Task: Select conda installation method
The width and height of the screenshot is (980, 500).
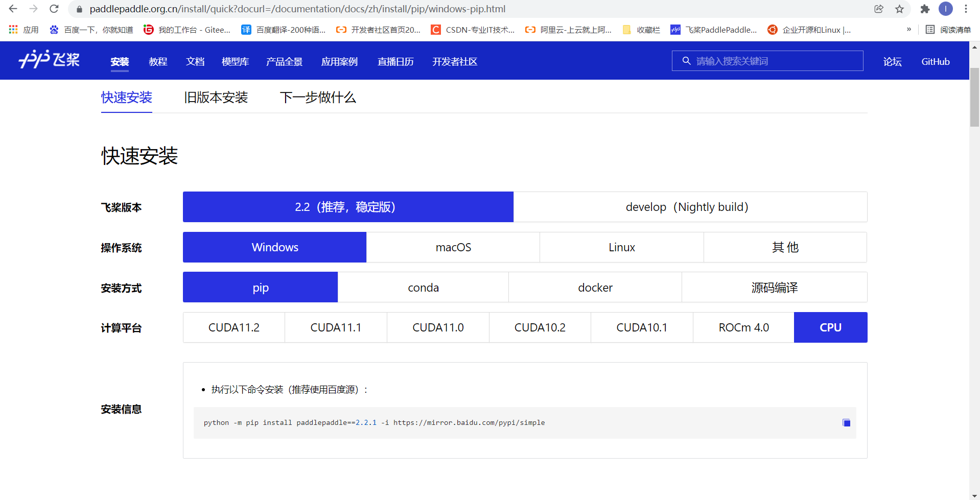Action: click(x=423, y=288)
